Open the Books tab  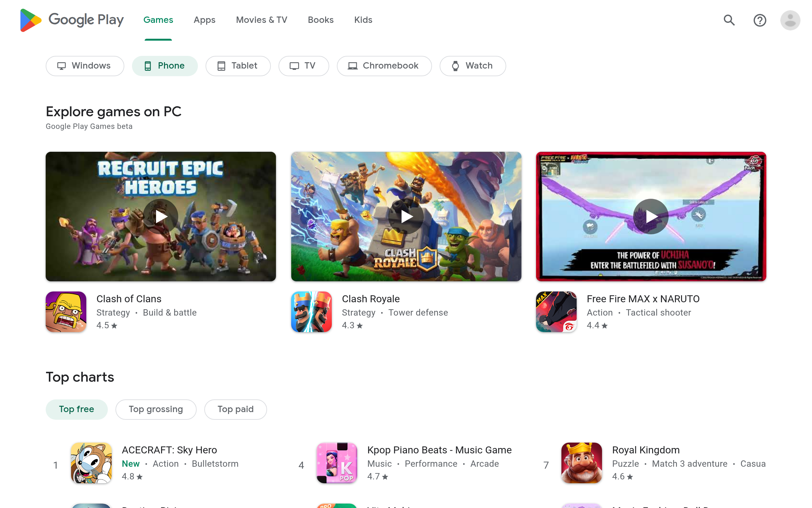click(321, 20)
